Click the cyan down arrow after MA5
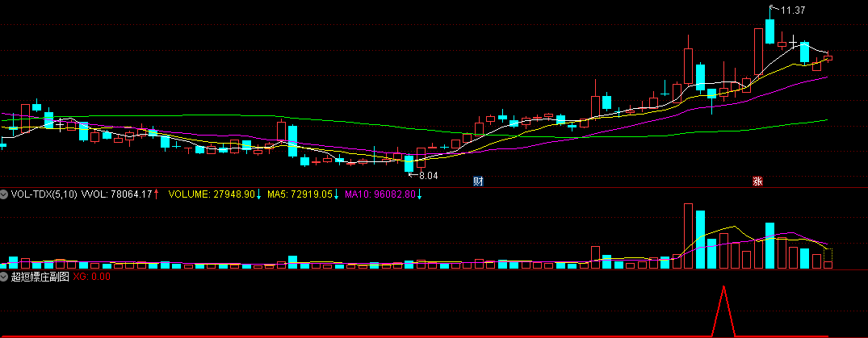The height and width of the screenshot is (338, 868). [336, 194]
